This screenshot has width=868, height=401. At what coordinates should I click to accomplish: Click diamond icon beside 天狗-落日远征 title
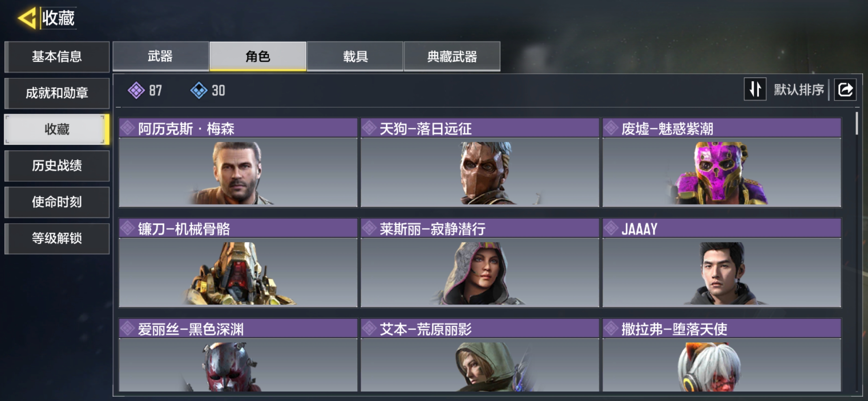[369, 128]
